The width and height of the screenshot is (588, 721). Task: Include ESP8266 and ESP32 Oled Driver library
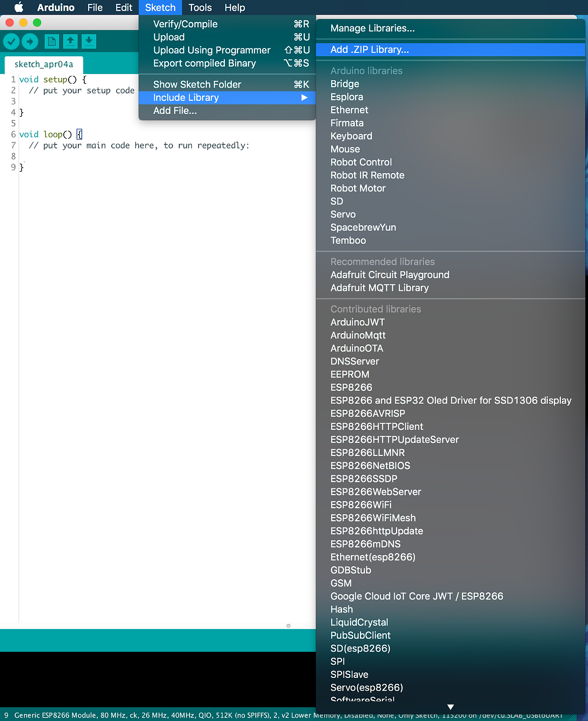pos(451,401)
